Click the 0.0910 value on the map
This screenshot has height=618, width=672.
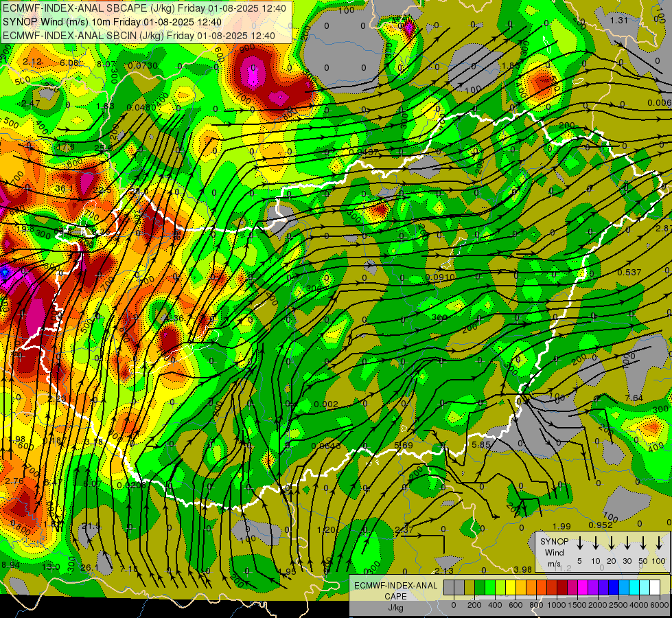(x=440, y=277)
